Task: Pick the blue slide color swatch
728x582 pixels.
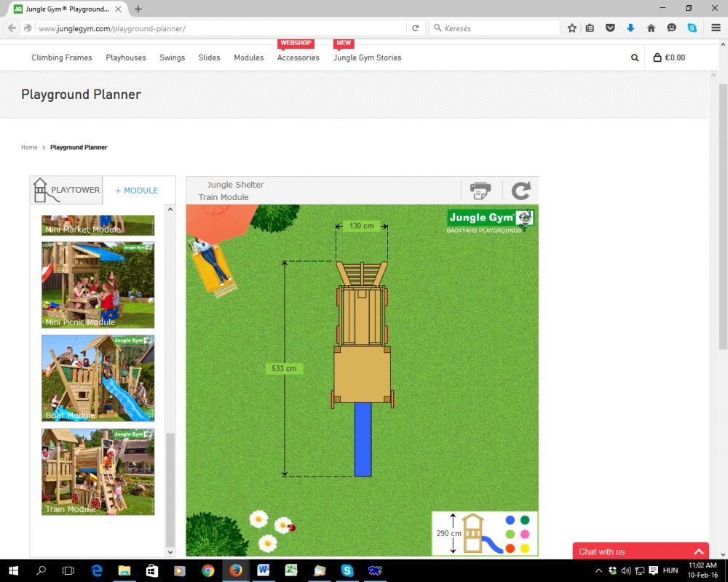Action: coord(510,520)
